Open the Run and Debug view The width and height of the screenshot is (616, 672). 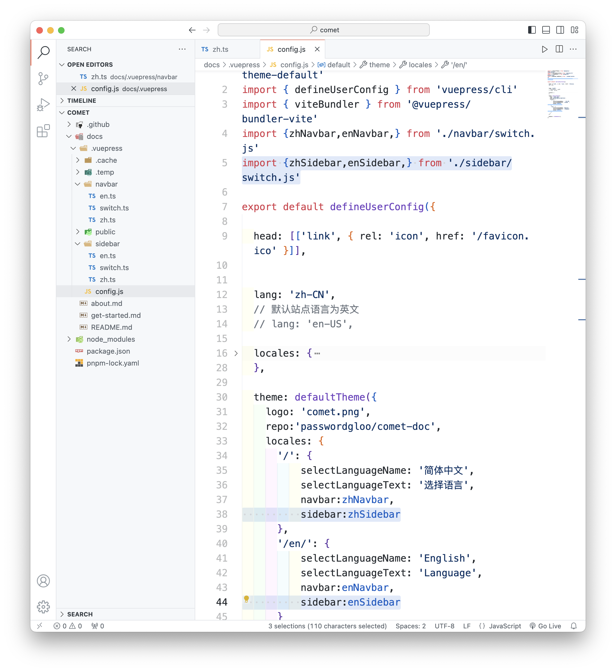click(x=43, y=105)
